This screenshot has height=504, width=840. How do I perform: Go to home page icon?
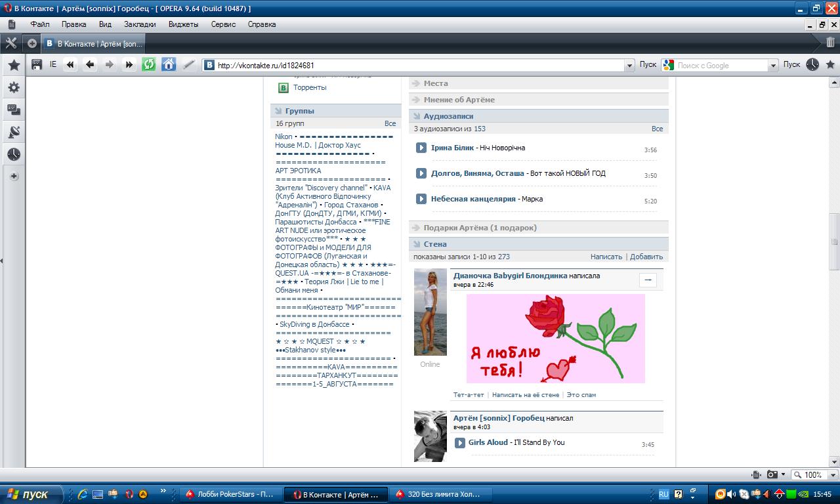point(169,64)
